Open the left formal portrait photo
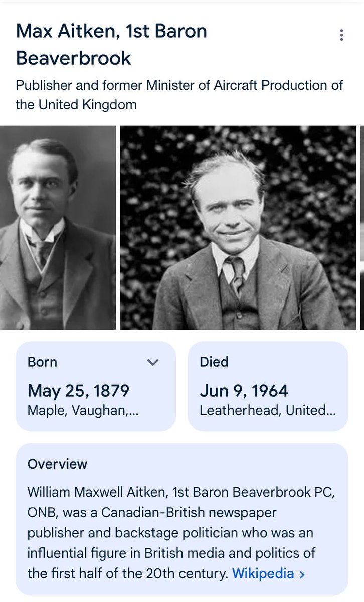Image resolution: width=364 pixels, height=602 pixels. click(x=58, y=228)
